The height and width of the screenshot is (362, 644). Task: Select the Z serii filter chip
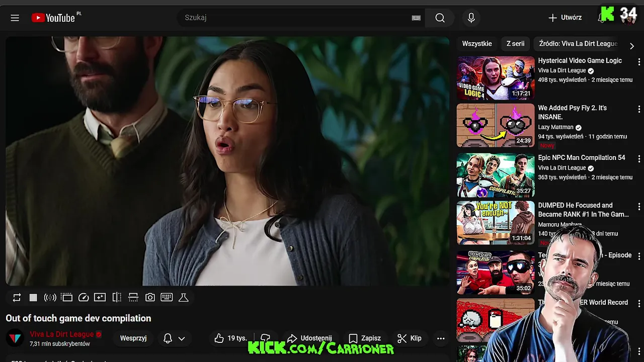point(515,44)
